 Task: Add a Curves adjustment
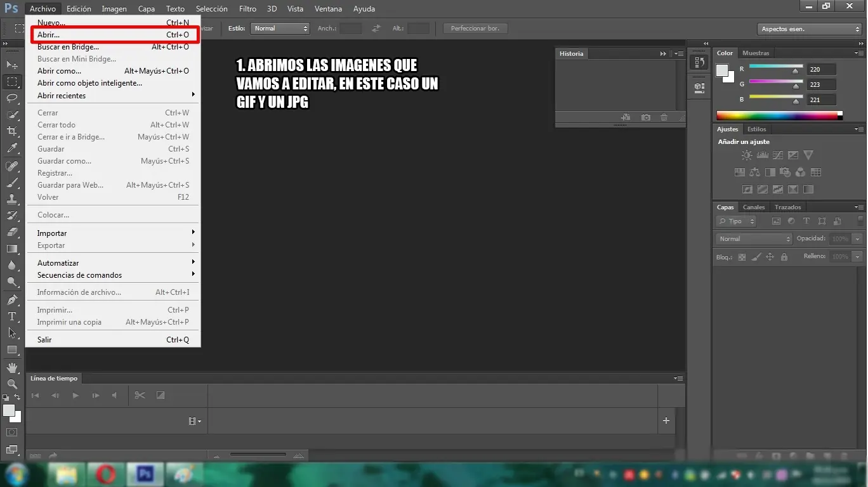tap(777, 155)
